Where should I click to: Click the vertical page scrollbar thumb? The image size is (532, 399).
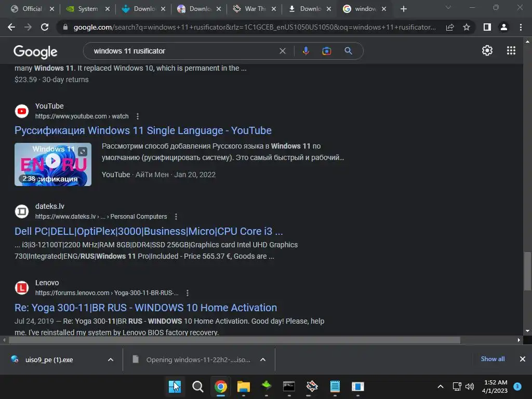pyautogui.click(x=528, y=271)
